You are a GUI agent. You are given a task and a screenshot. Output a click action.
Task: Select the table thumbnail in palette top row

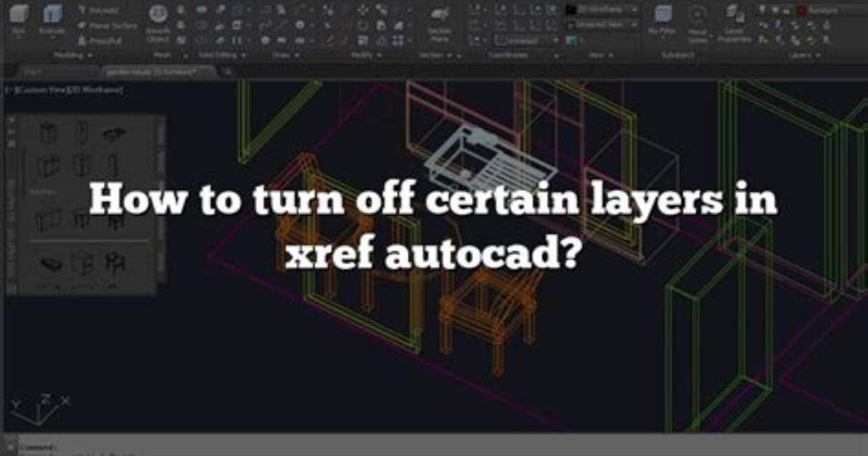point(114,134)
